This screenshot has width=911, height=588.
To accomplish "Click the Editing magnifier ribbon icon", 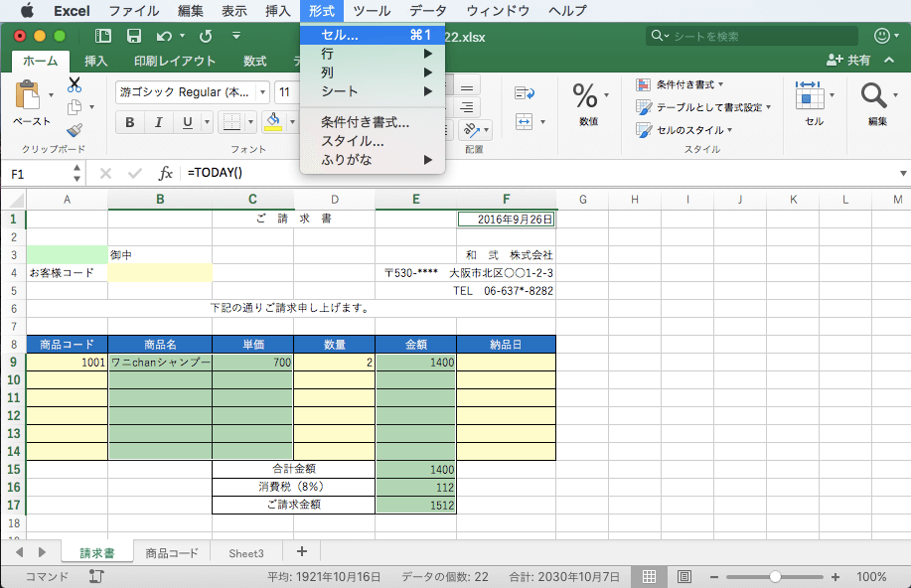I will coord(874,95).
